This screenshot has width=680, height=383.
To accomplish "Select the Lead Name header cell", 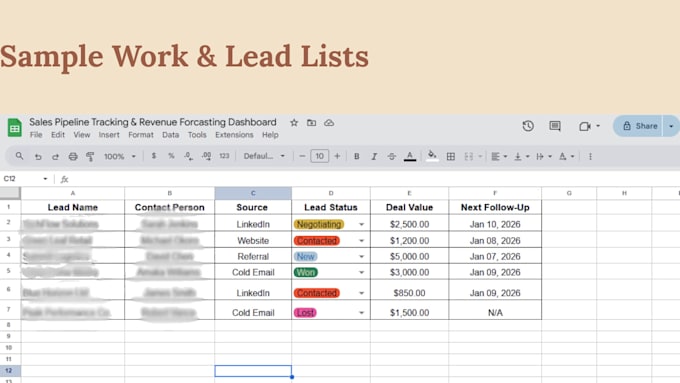I will coord(72,207).
